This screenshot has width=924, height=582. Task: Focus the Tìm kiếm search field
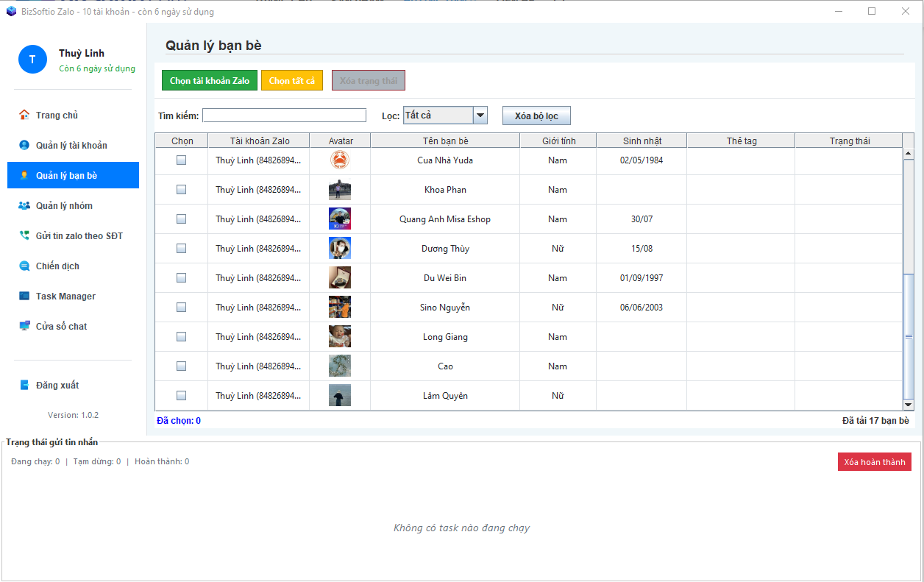(284, 116)
